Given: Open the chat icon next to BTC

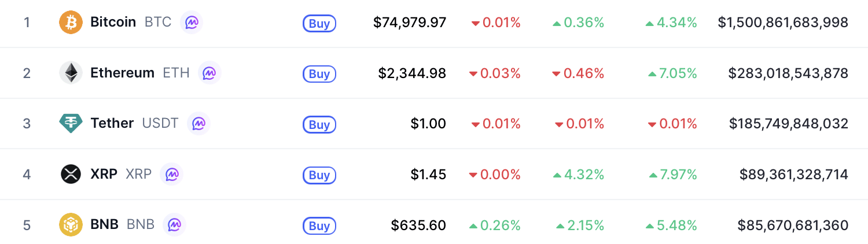Looking at the screenshot, I should 192,23.
